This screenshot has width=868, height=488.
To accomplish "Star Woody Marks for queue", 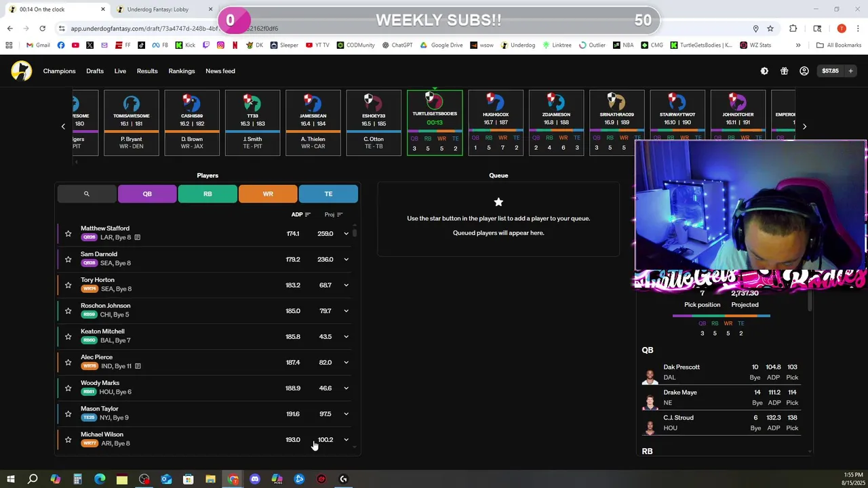I will pyautogui.click(x=68, y=388).
